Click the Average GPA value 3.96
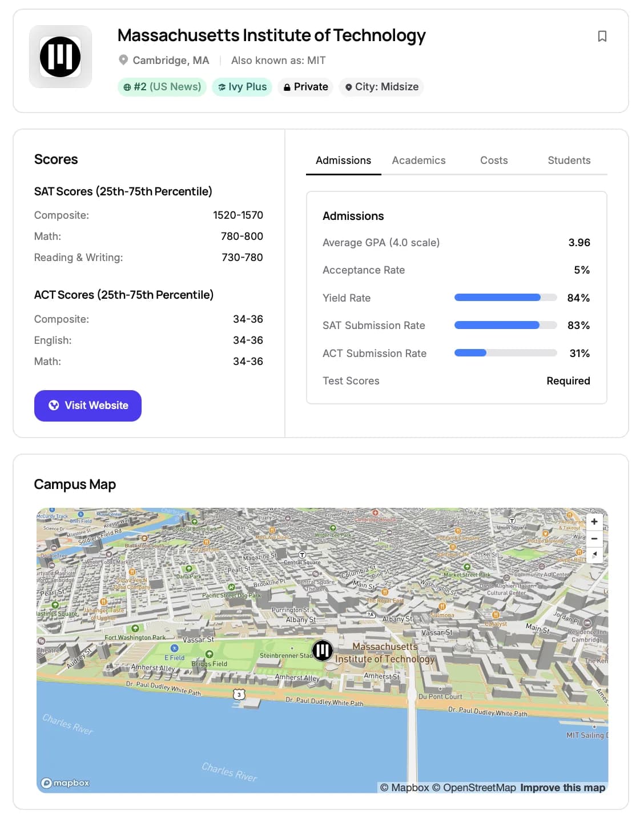The width and height of the screenshot is (644, 818). (x=579, y=243)
